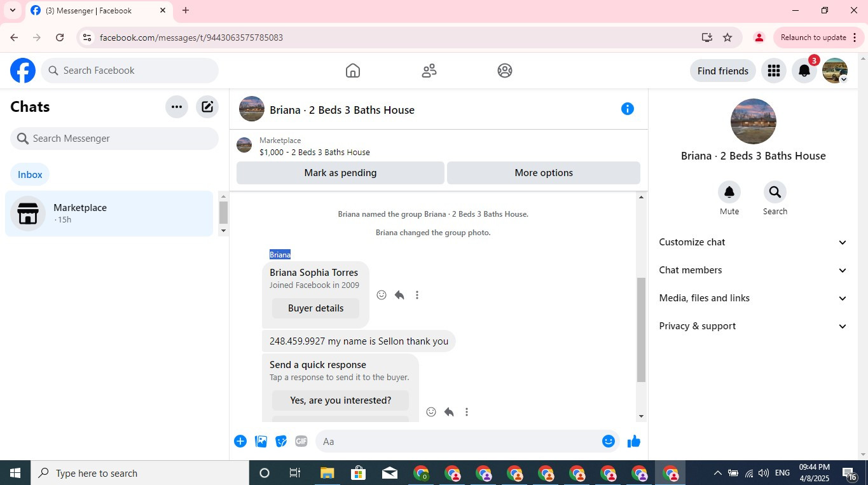Open the large group photo in side panel
This screenshot has height=485, width=868.
(x=754, y=121)
